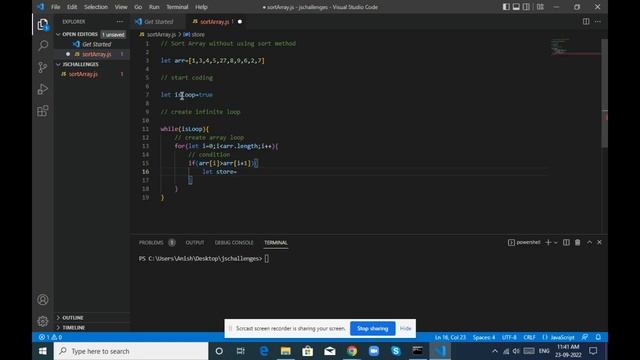Kill the terminal with trash icon
Screen dimensions: 640x360
(x=578, y=242)
